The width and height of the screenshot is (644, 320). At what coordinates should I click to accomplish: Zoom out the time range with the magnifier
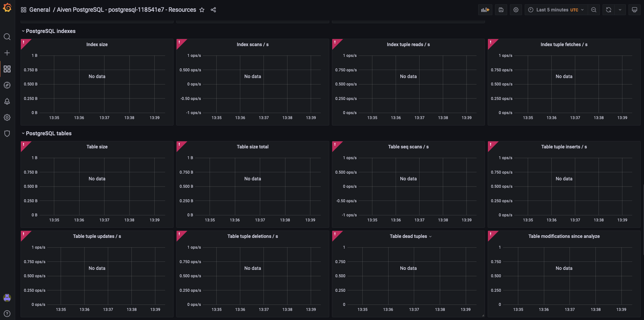tap(594, 9)
